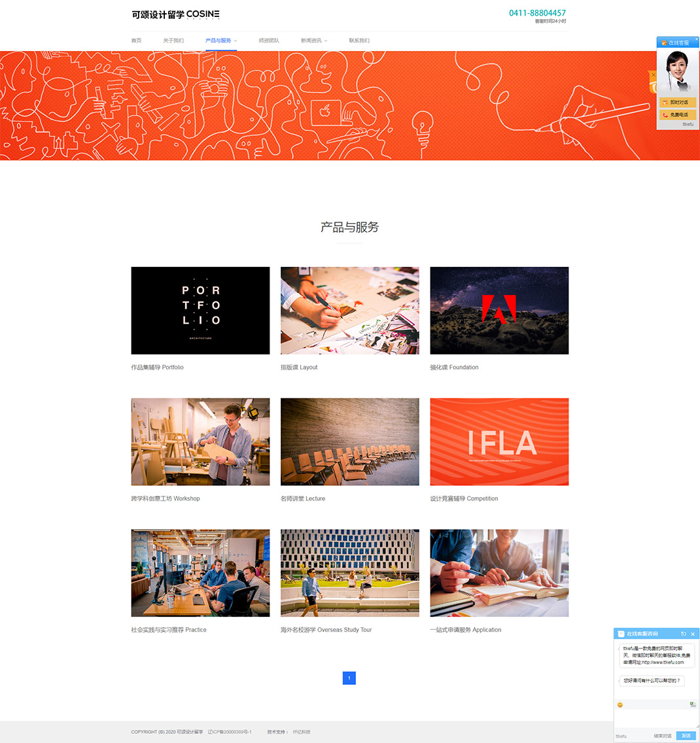
Task: Close the 在线客服咨询 chat window
Action: [x=693, y=634]
